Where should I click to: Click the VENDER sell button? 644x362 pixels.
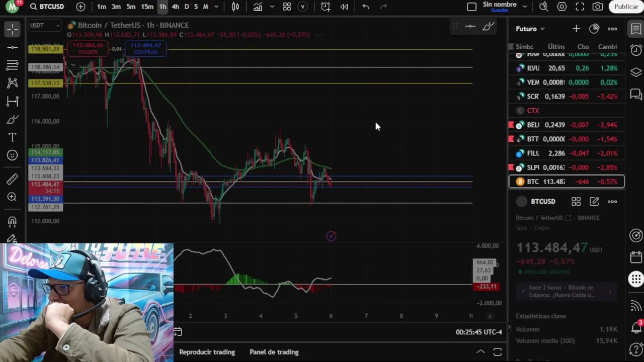tap(88, 48)
